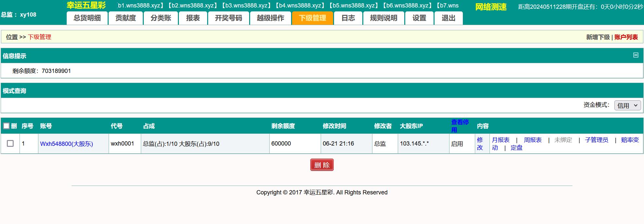Go to the 报表 tab

(193, 18)
